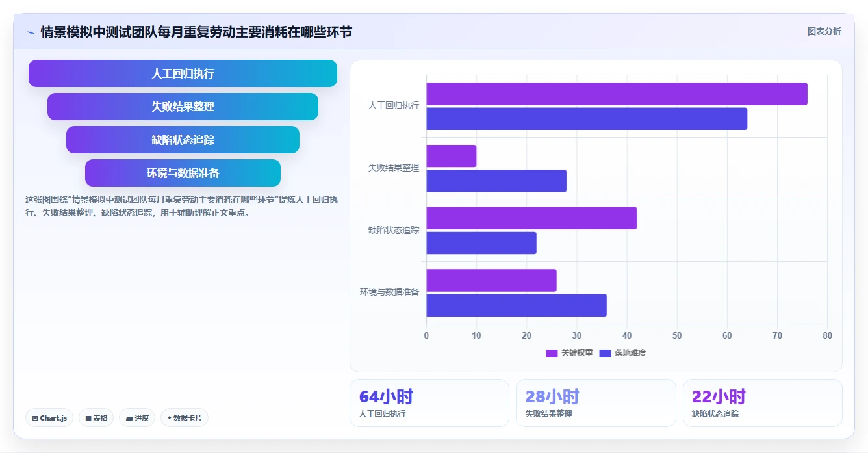Screen dimensions: 868x453
Task: Click the Chart.js tag chip
Action: point(49,418)
